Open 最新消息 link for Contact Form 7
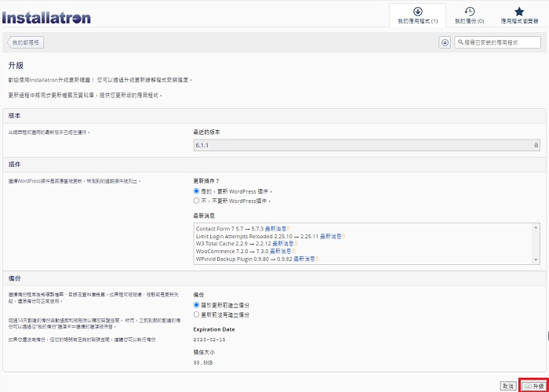Screen dimensions: 549x392 click(x=275, y=229)
